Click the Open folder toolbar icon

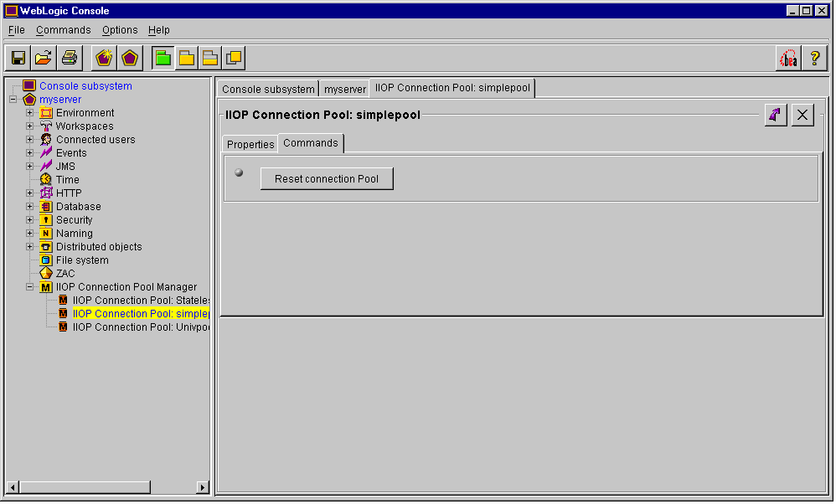(44, 58)
